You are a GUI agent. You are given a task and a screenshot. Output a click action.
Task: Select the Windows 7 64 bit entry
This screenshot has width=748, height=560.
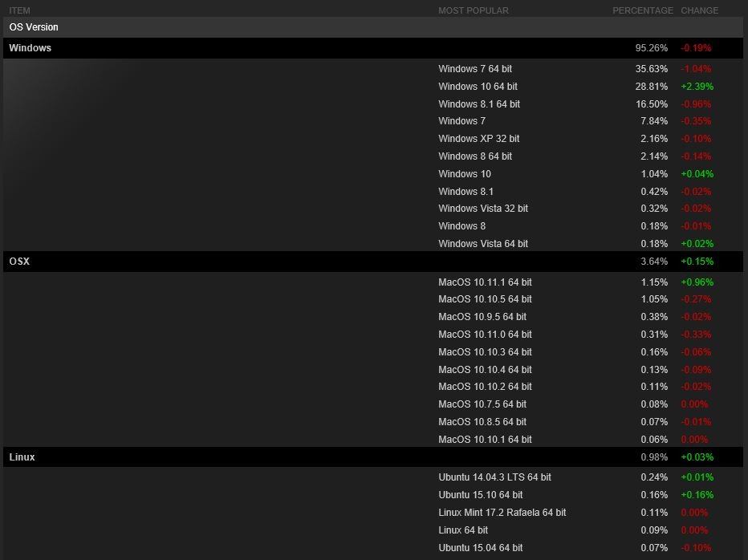click(475, 69)
